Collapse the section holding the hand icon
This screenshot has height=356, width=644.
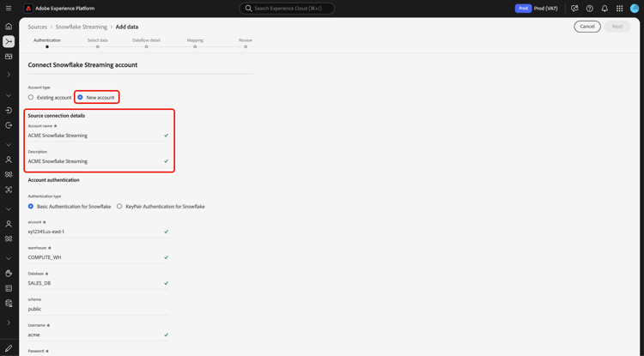tap(9, 258)
